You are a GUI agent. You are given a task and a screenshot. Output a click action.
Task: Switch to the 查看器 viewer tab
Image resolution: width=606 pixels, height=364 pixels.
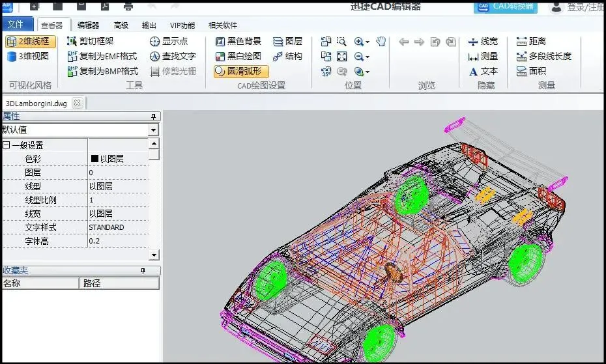(x=52, y=25)
